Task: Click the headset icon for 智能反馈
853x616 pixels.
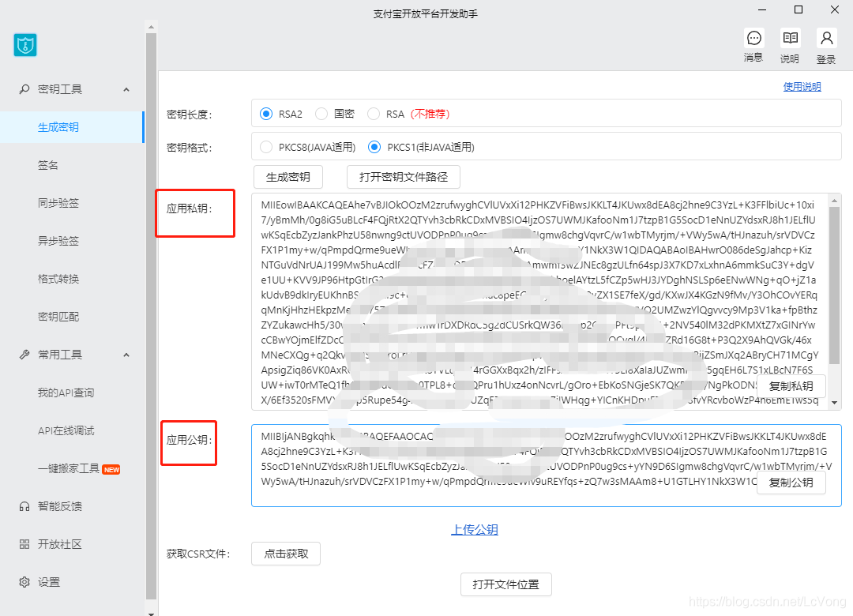Action: tap(24, 507)
